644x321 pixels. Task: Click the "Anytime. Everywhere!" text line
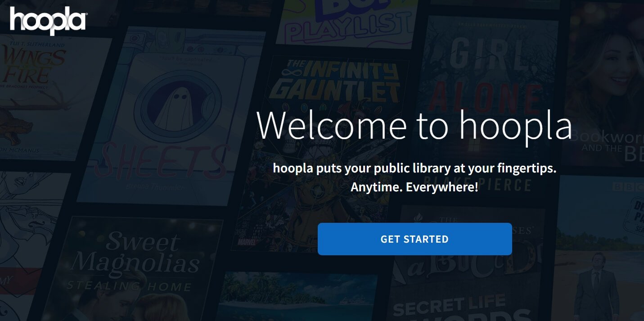[414, 187]
